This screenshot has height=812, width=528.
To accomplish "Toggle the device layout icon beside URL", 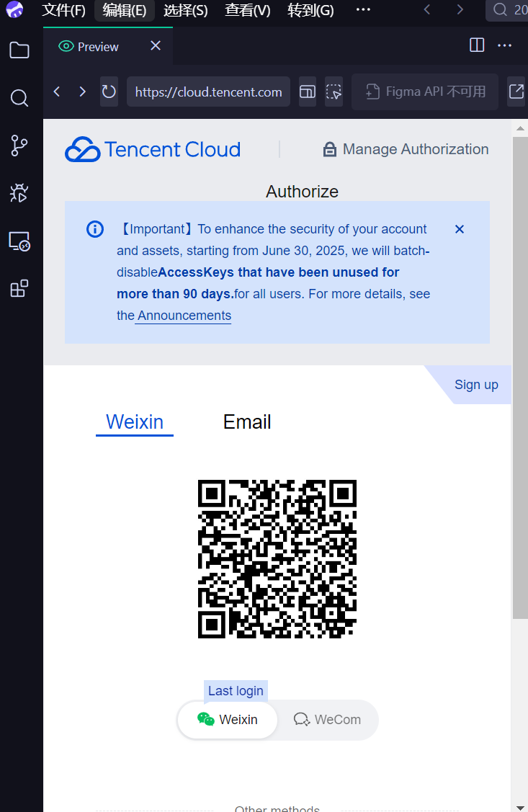I will click(308, 92).
